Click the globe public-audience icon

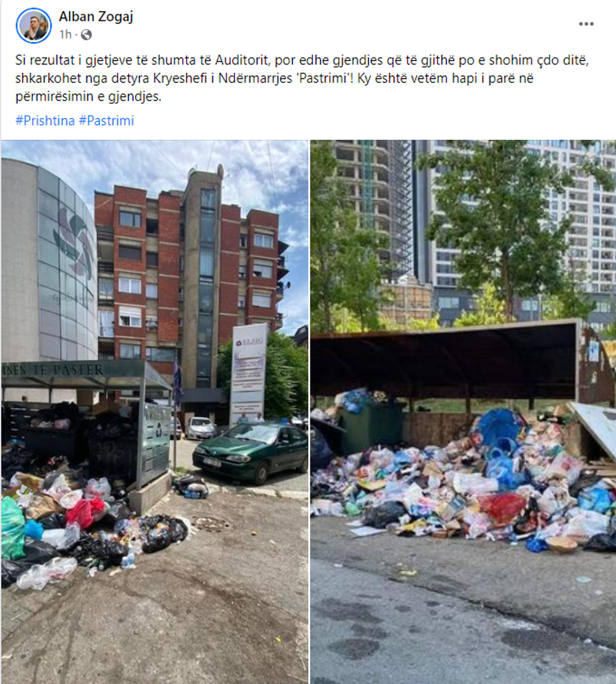(x=86, y=35)
